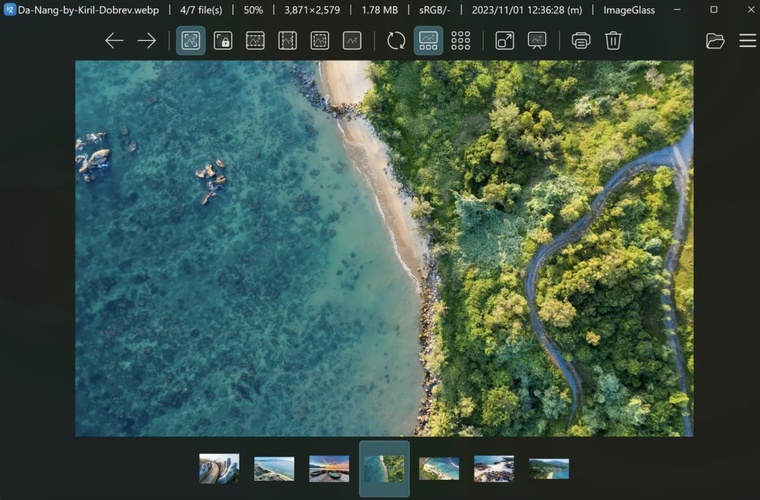Select Scale to width zoom mode
The width and height of the screenshot is (760, 500).
coord(255,41)
